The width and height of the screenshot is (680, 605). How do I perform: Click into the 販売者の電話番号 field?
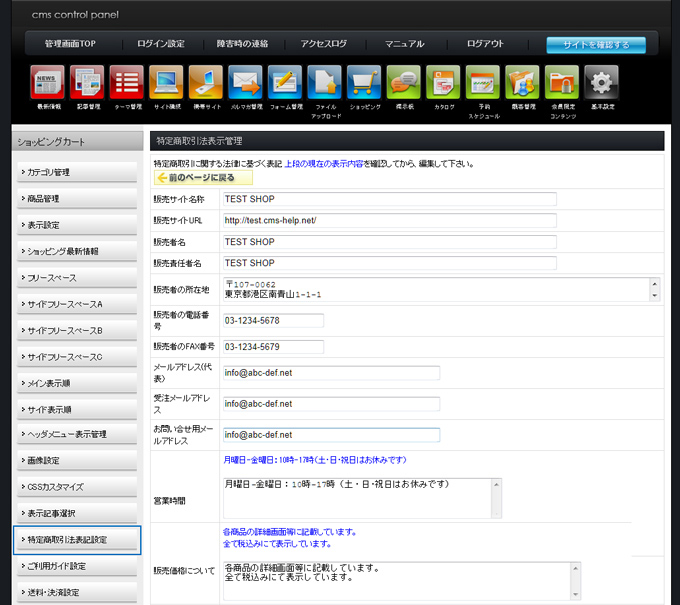pyautogui.click(x=274, y=321)
